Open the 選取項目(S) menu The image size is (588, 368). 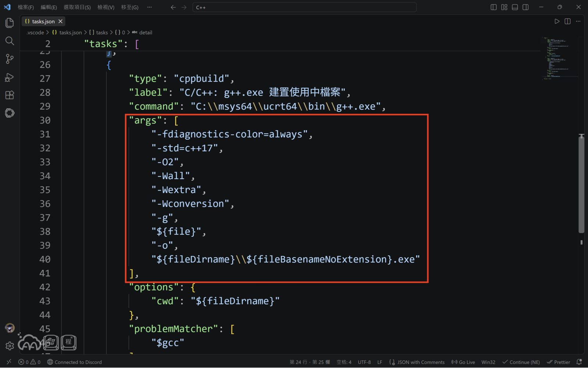pyautogui.click(x=77, y=7)
